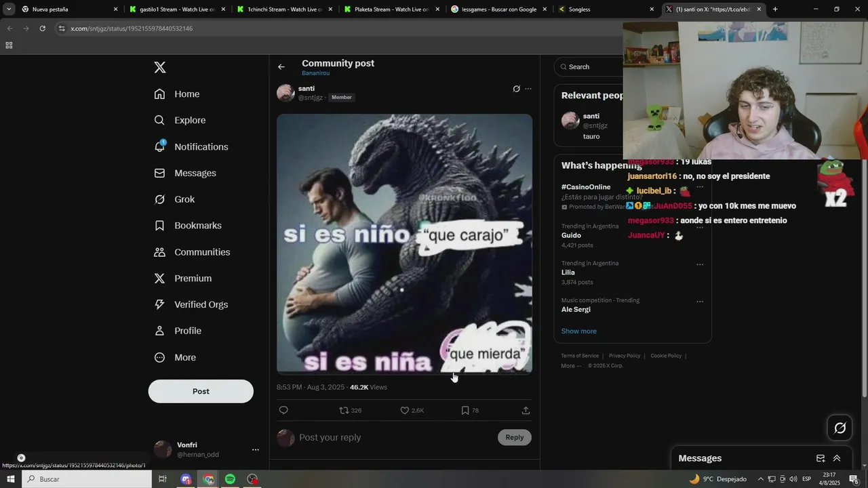Click Show more under trends

point(578,331)
